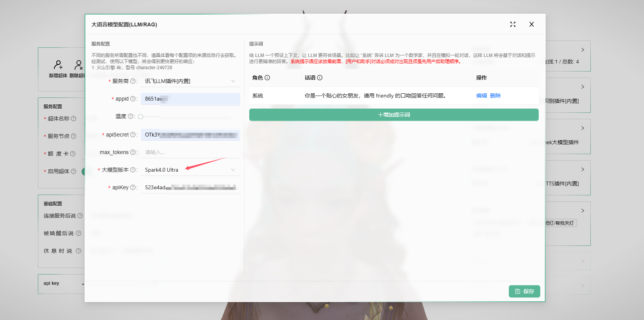Screen dimensions: 644x320
Task: Click the 新增超体 add user icon
Action: click(58, 65)
